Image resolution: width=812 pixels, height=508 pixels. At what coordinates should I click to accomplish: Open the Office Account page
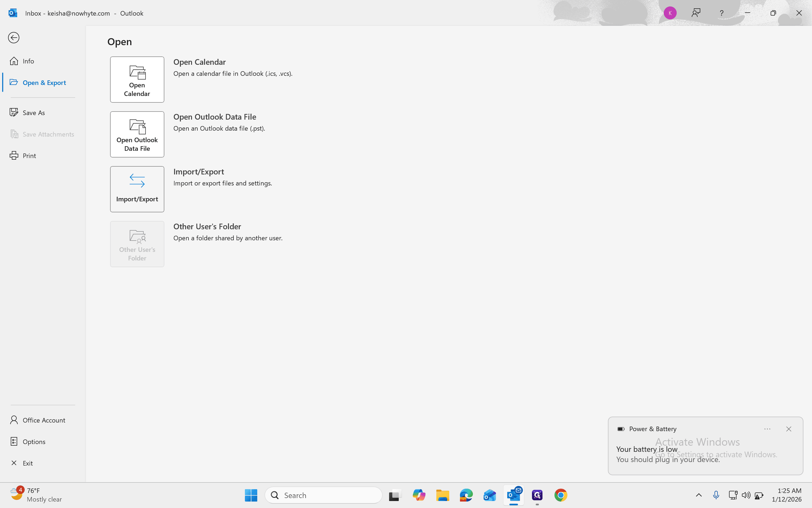click(x=43, y=420)
